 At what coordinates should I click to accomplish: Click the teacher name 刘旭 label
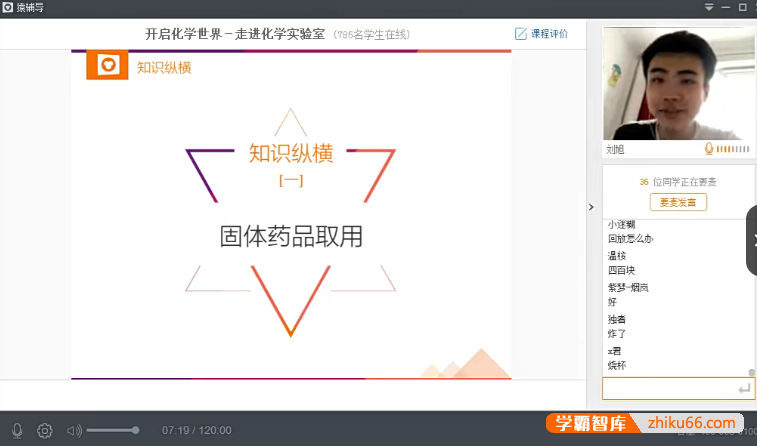coord(616,149)
